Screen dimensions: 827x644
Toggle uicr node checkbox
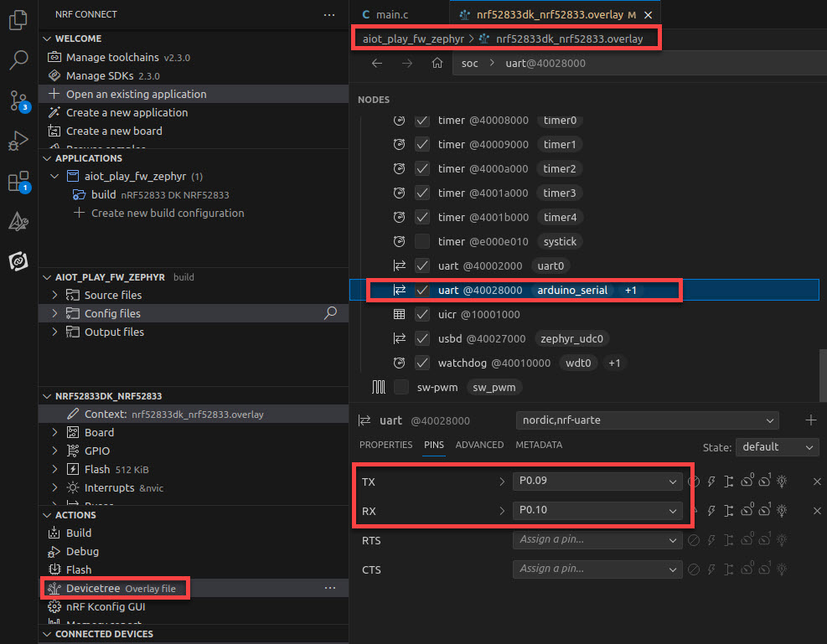tap(422, 314)
